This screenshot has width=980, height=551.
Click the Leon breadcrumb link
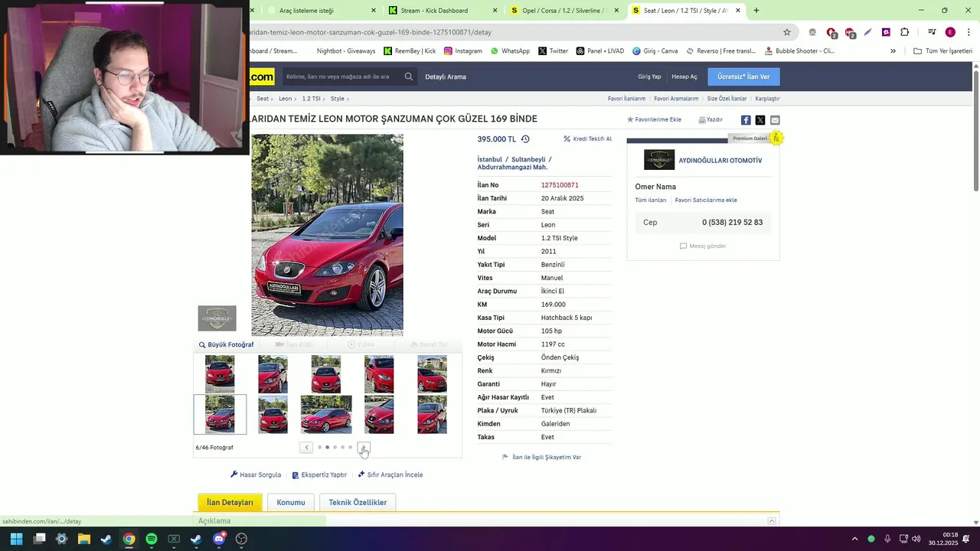(285, 99)
